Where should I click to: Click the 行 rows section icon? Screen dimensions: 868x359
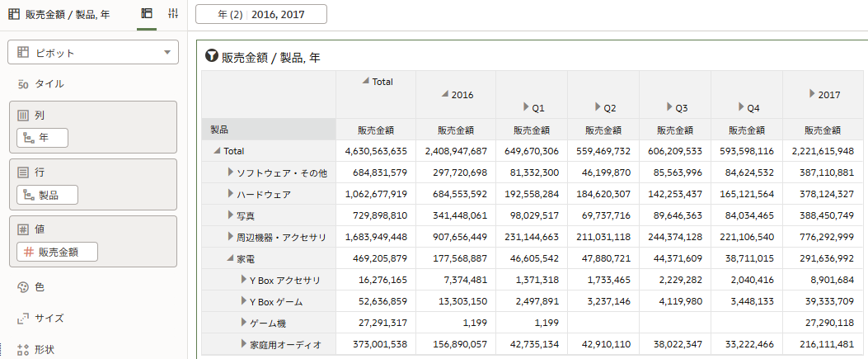pyautogui.click(x=23, y=172)
